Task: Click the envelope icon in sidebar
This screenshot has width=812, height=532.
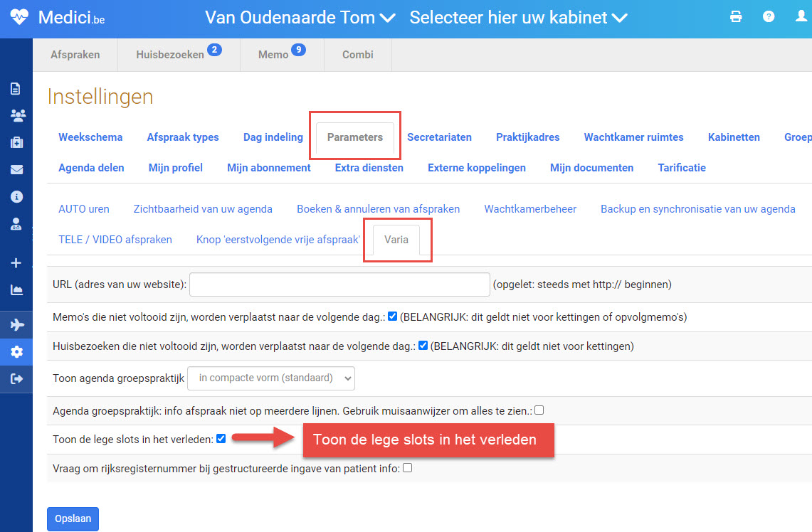Action: [x=16, y=170]
